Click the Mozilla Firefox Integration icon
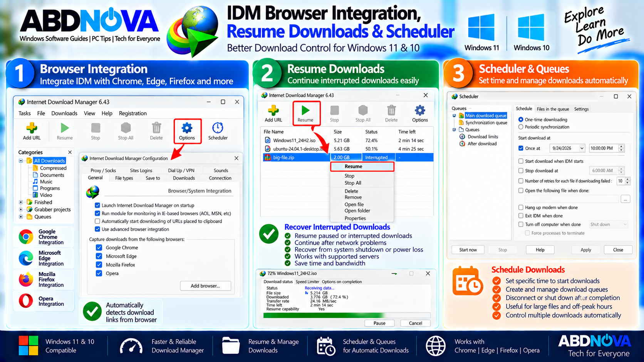The width and height of the screenshot is (644, 362). pos(26,280)
